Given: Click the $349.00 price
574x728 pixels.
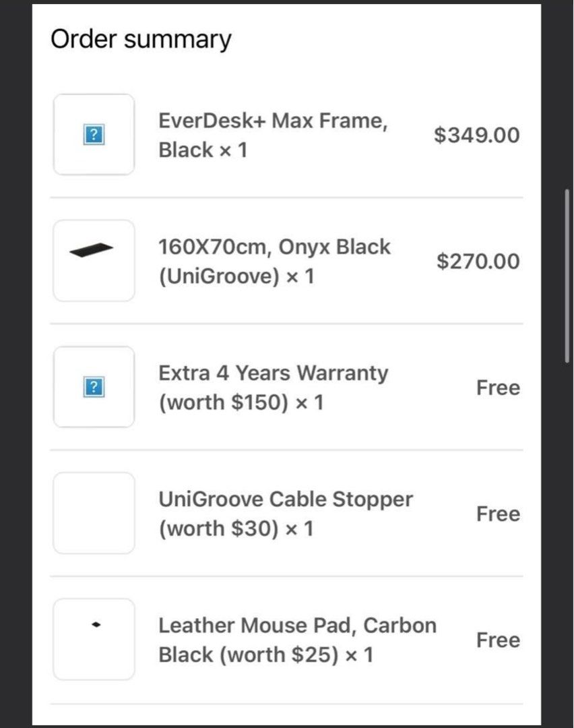Looking at the screenshot, I should 476,135.
